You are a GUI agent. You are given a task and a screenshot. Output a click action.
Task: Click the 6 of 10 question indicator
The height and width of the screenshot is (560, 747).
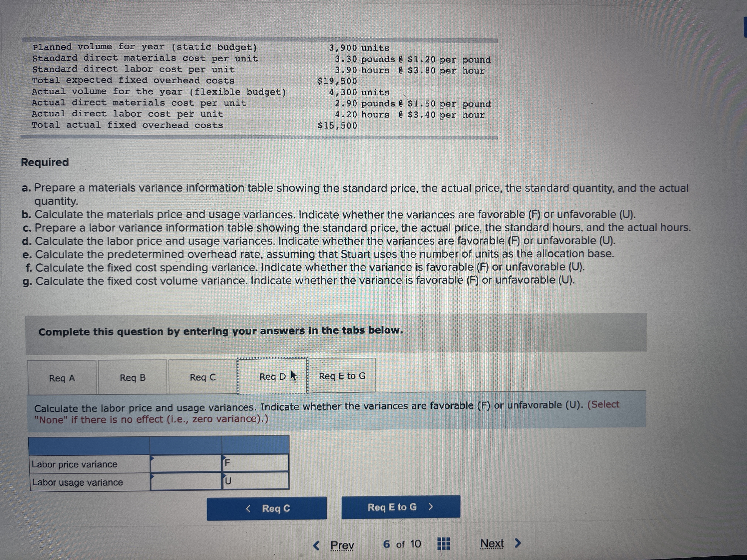coord(402,544)
